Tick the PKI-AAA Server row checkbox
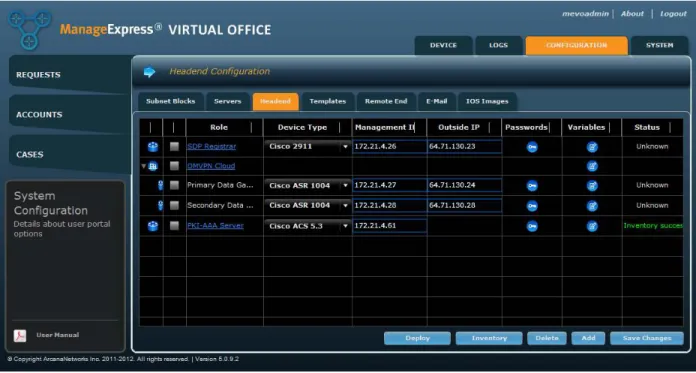The height and width of the screenshot is (373, 696). pyautogui.click(x=174, y=226)
